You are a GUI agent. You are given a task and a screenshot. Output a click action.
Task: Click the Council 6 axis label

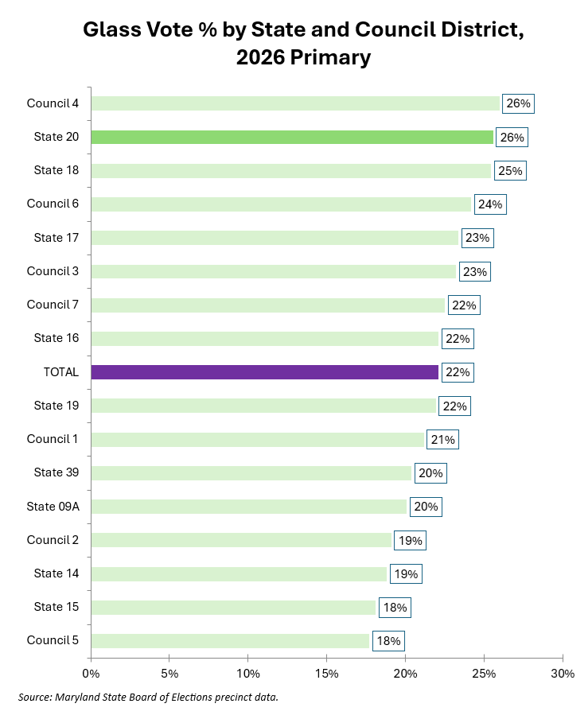(x=53, y=204)
